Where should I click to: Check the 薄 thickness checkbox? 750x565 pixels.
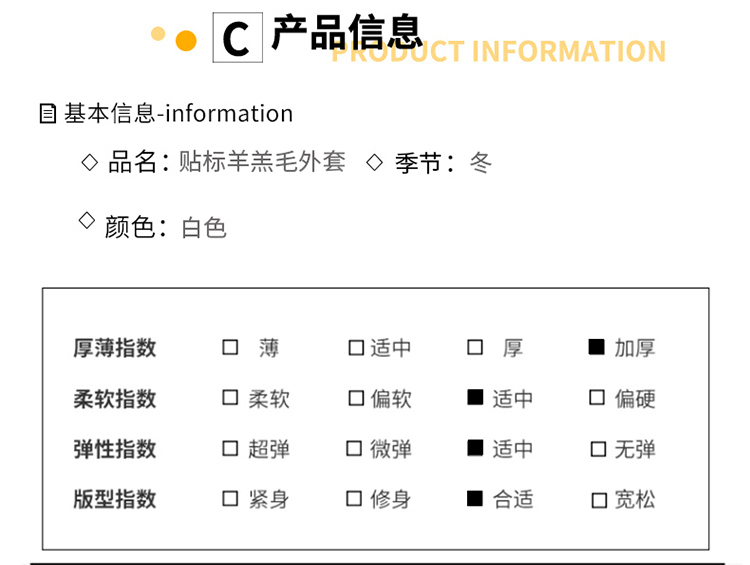click(231, 347)
